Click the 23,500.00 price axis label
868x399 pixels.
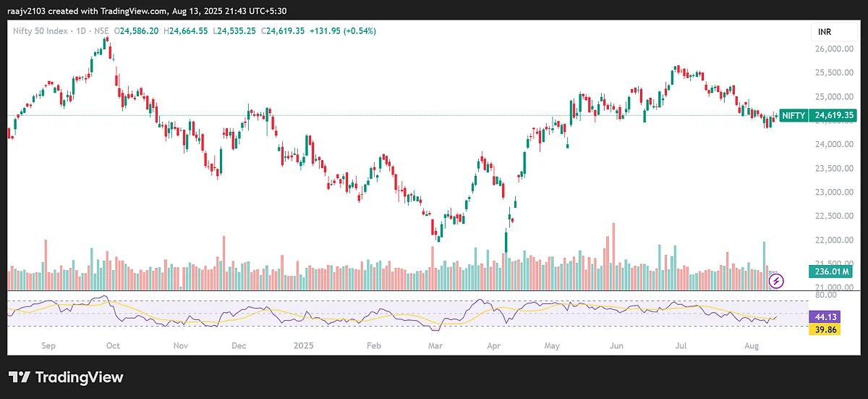pos(834,169)
